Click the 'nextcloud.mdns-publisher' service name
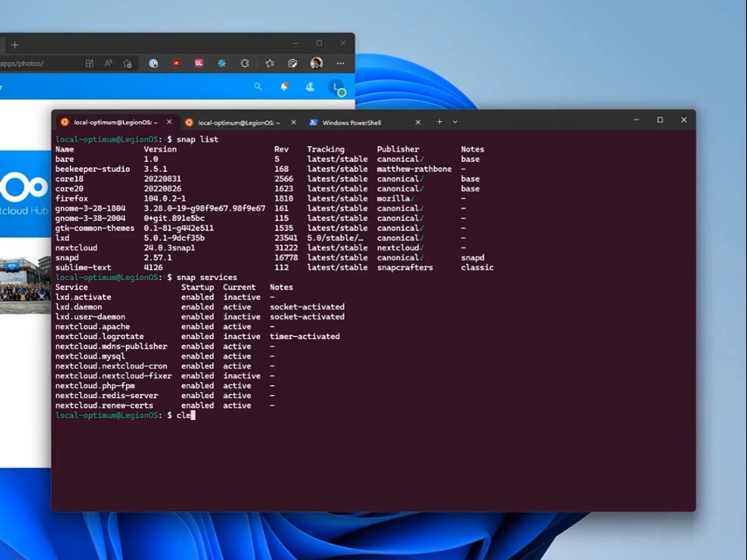The image size is (747, 560). (111, 347)
